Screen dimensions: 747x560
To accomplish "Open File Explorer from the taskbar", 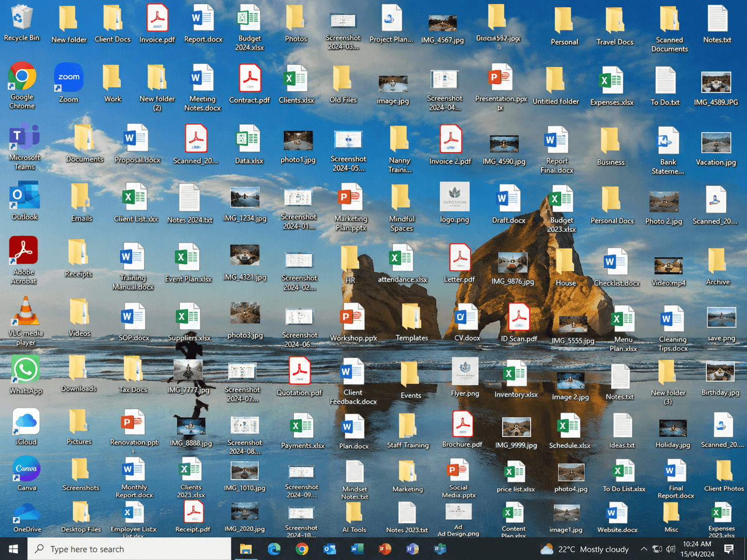I will [x=246, y=549].
